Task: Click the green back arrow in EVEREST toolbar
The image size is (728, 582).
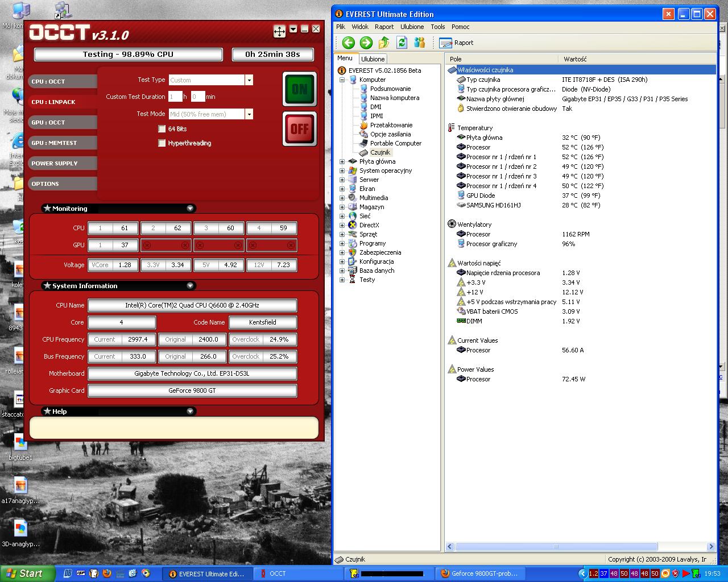Action: pos(349,43)
